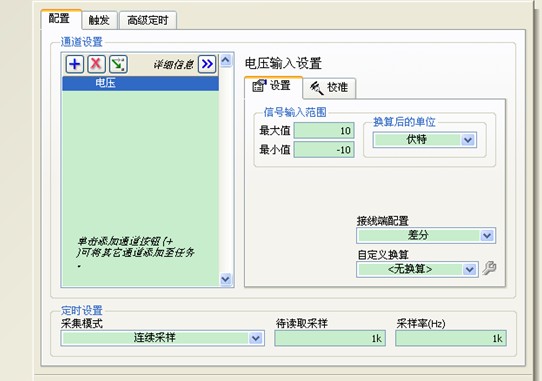The width and height of the screenshot is (542, 381).
Task: Click the blue plus add channel icon
Action: [x=75, y=64]
